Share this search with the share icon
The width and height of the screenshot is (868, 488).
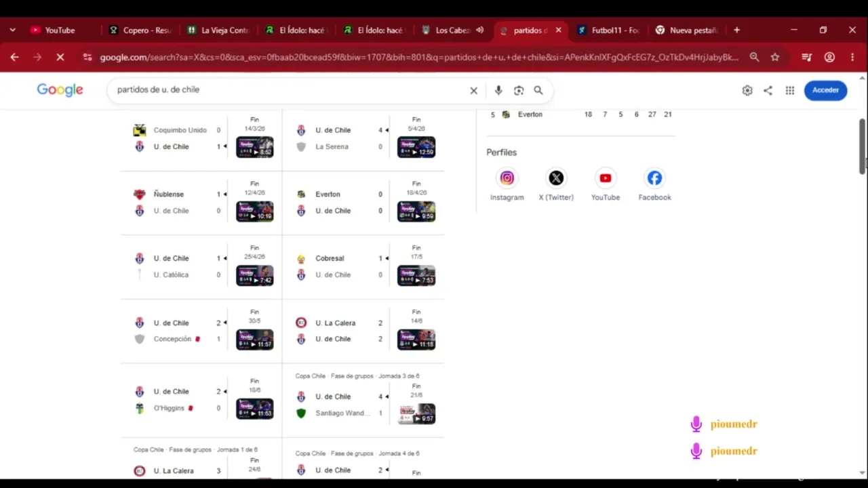point(768,90)
